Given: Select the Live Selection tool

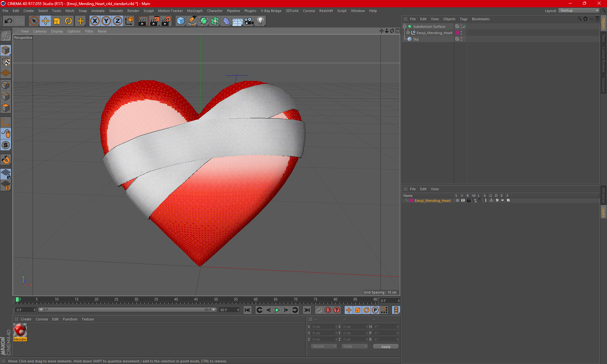Looking at the screenshot, I should point(34,21).
